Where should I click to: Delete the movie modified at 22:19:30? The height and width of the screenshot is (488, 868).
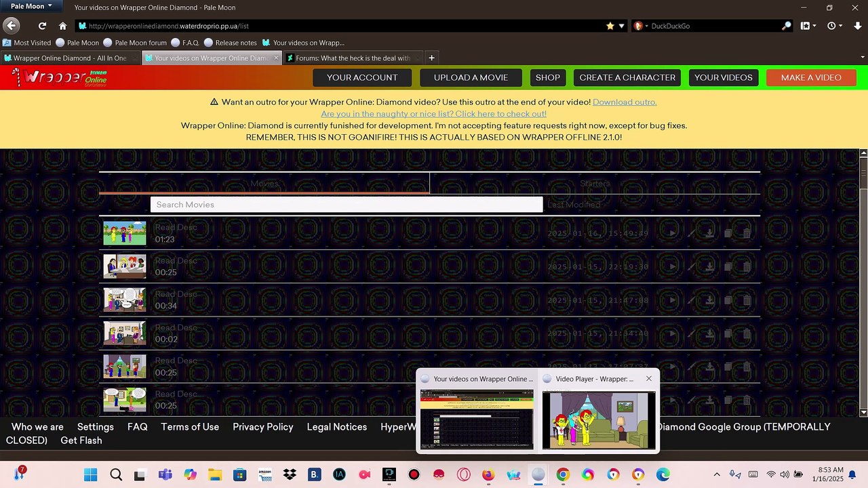pyautogui.click(x=747, y=266)
